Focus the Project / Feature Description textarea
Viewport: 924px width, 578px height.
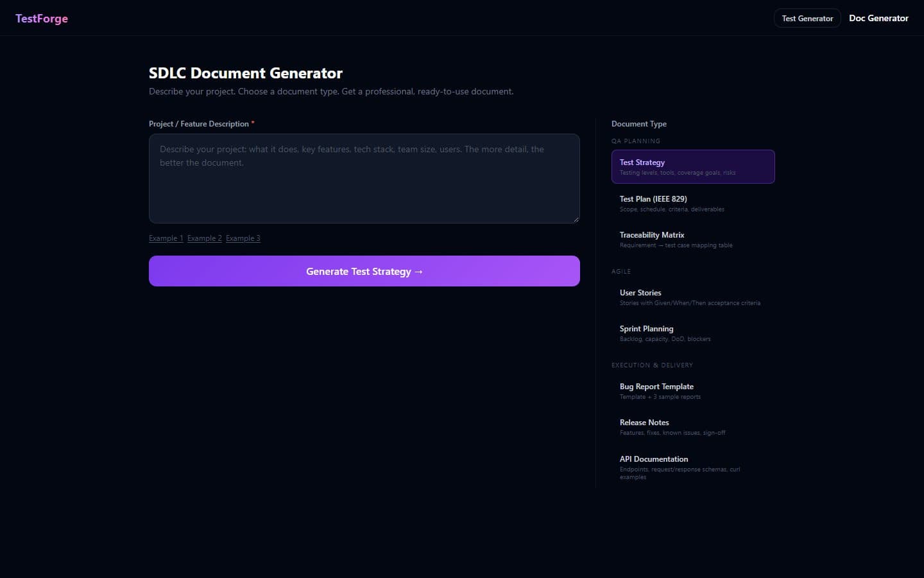pyautogui.click(x=364, y=179)
